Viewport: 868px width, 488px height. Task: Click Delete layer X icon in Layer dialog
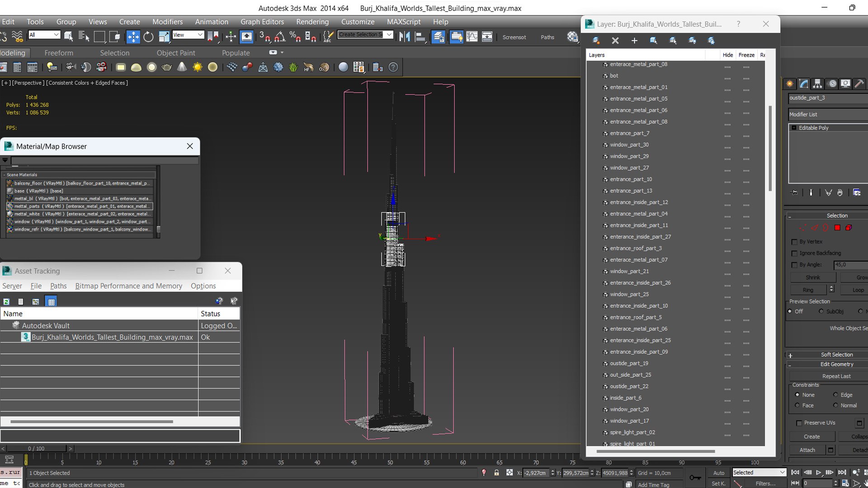615,41
